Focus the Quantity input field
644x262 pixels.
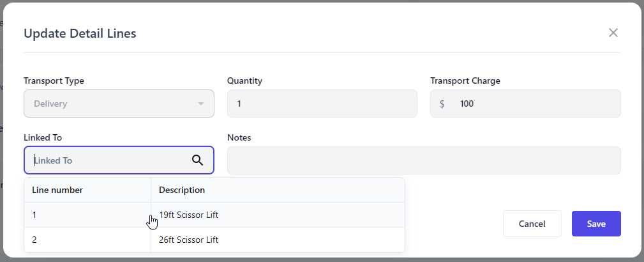322,104
